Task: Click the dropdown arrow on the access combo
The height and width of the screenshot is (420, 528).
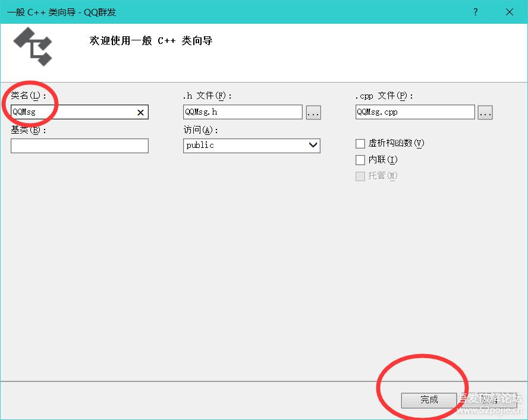Action: (x=312, y=145)
